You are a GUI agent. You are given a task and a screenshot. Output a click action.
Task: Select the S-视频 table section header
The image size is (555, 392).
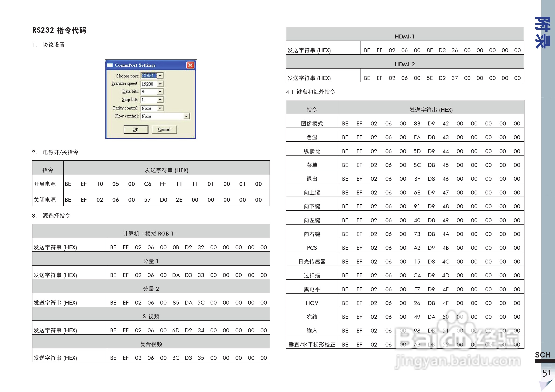click(x=152, y=316)
